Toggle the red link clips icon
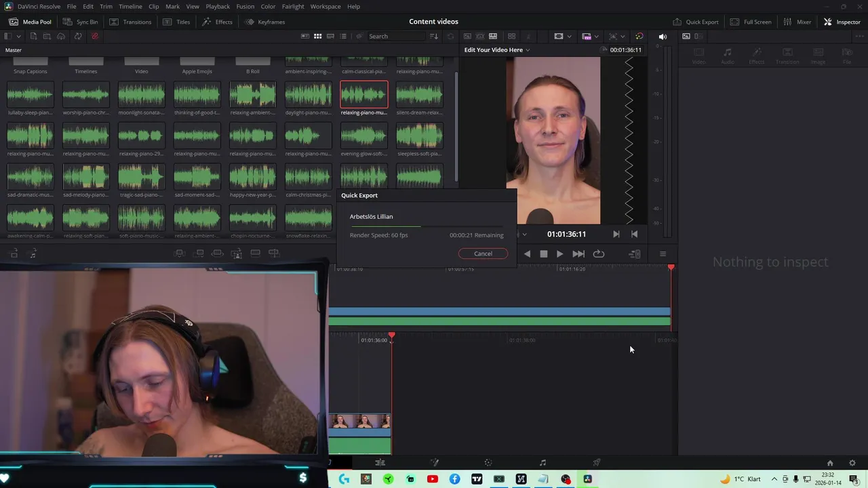 (94, 36)
